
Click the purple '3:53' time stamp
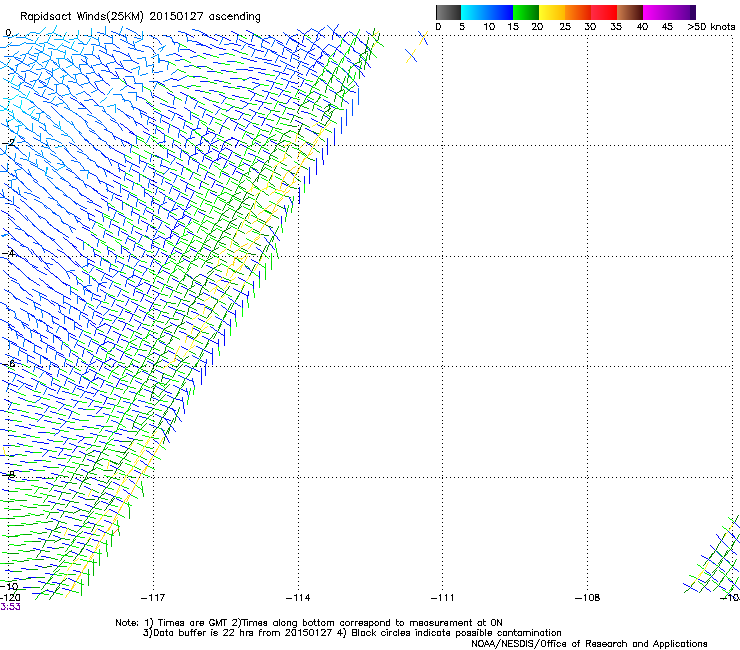point(10,607)
